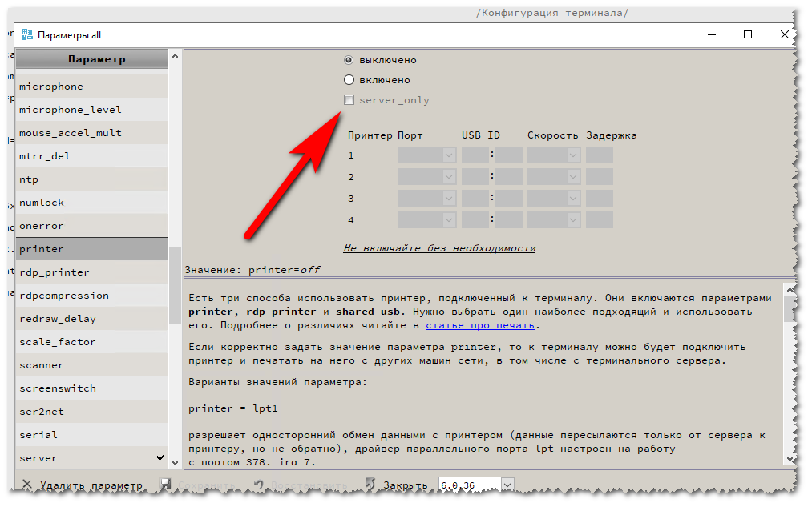Select the выключено radio button

(349, 60)
